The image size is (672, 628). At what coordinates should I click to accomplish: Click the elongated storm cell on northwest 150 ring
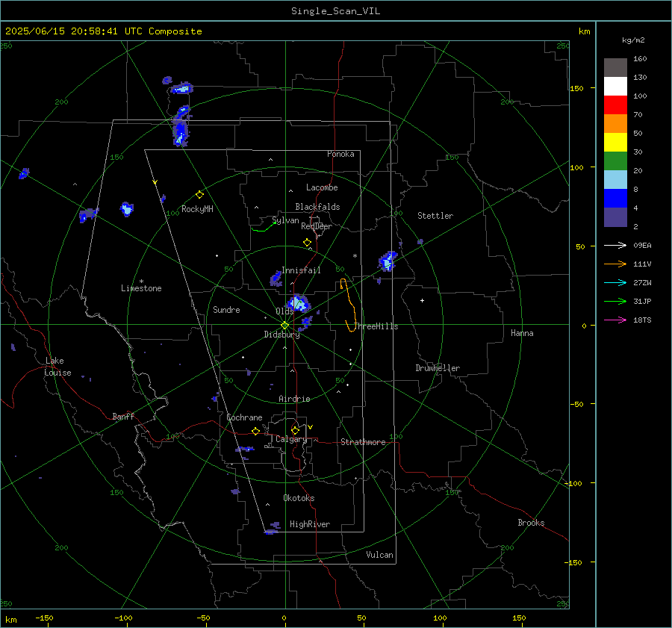coord(181,126)
